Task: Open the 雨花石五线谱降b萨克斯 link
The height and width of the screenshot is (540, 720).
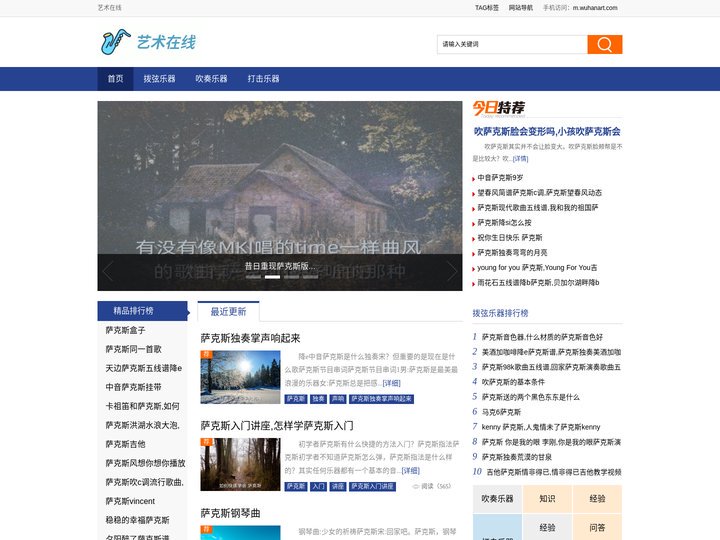Action: [538, 283]
